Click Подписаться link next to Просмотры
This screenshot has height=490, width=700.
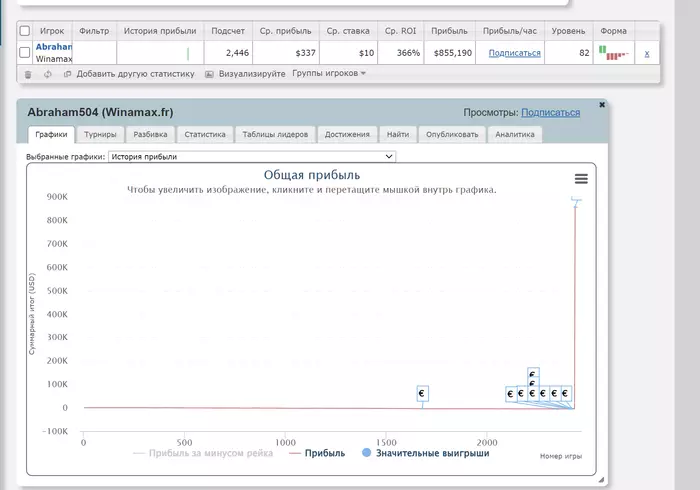(550, 112)
